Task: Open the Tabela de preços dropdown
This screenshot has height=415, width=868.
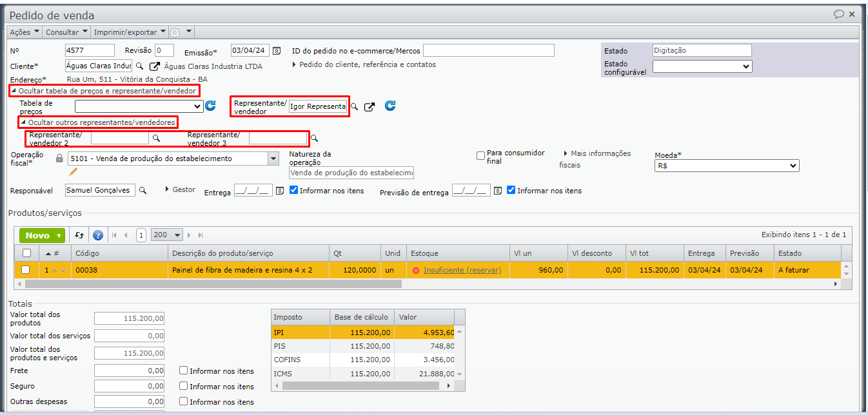Action: [139, 106]
